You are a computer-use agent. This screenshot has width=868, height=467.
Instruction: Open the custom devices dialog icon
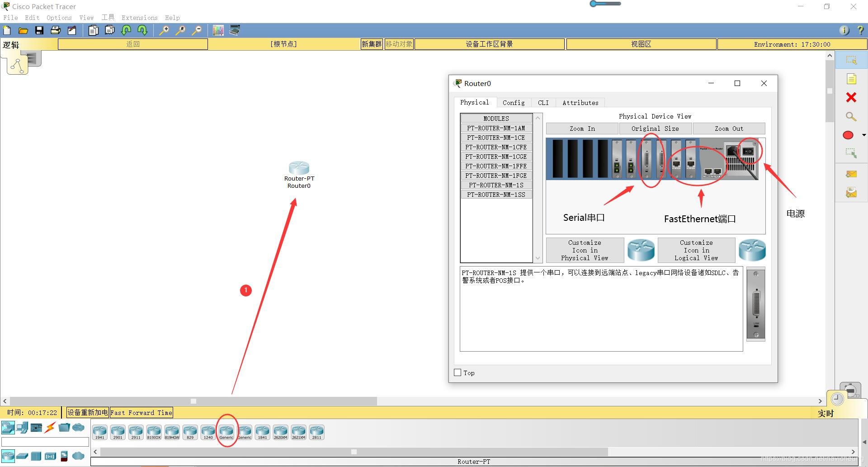(235, 30)
